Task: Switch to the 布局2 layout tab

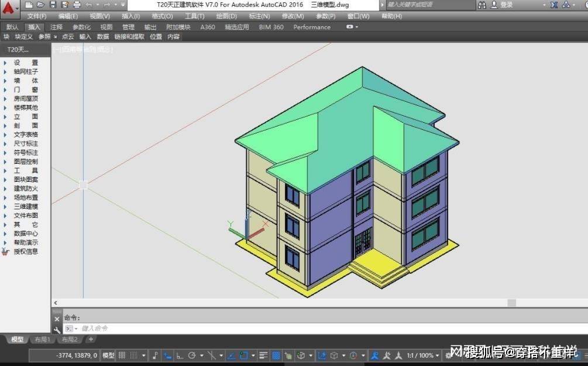Action: pos(70,340)
